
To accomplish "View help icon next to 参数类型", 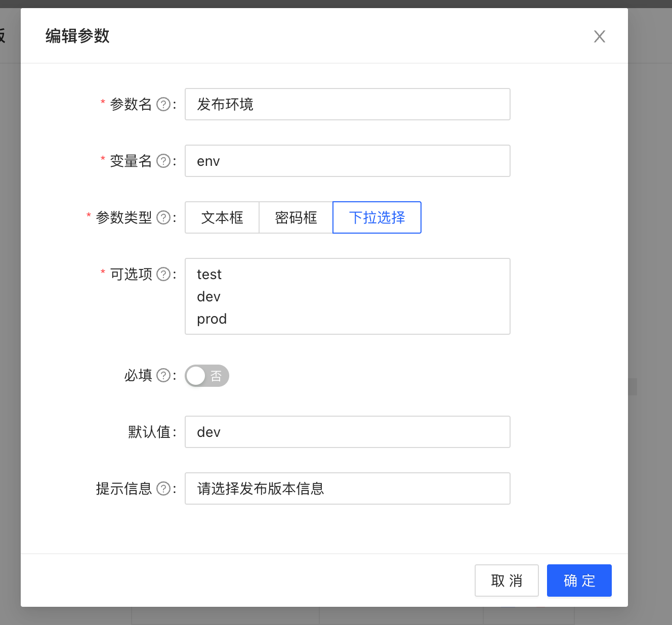I will 163,217.
